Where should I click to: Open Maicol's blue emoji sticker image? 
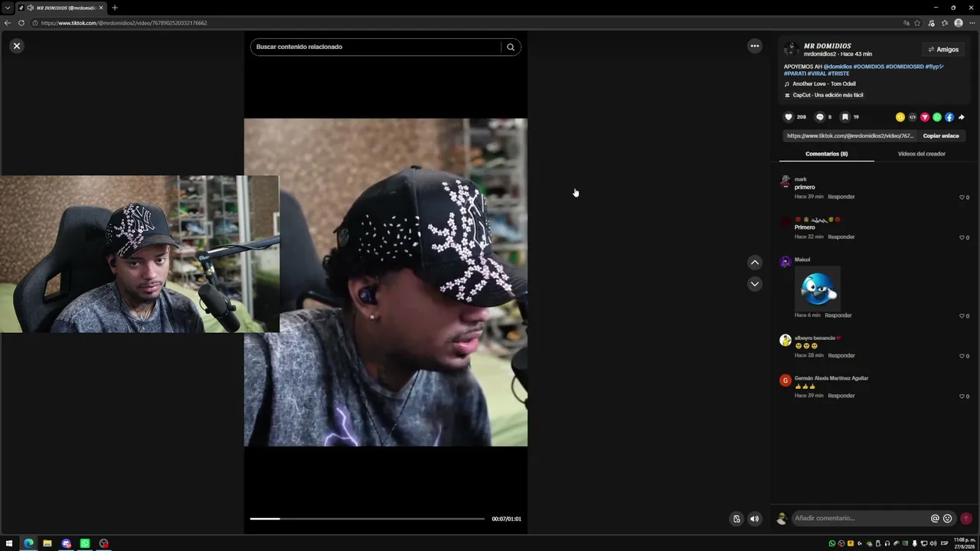pos(818,288)
